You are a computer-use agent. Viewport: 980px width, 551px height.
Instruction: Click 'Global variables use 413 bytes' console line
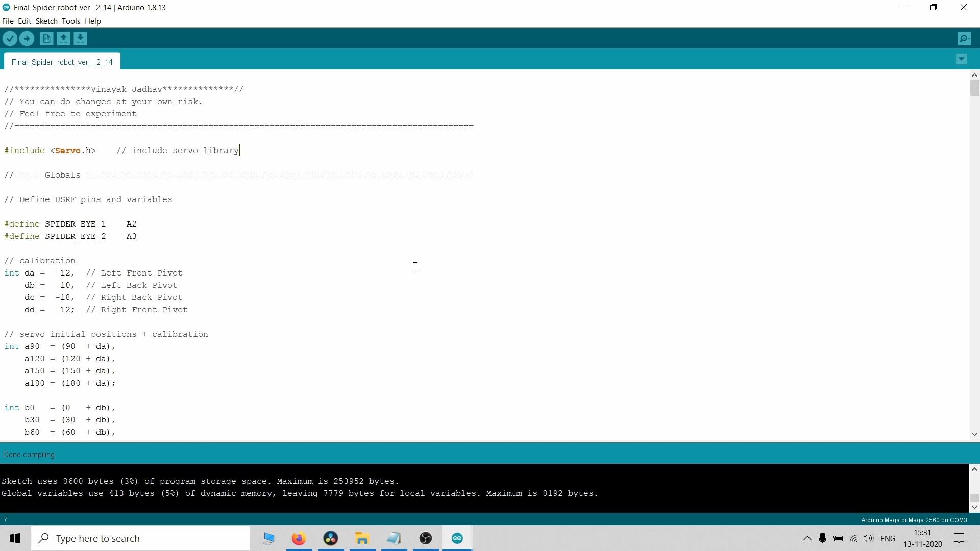[x=300, y=493]
